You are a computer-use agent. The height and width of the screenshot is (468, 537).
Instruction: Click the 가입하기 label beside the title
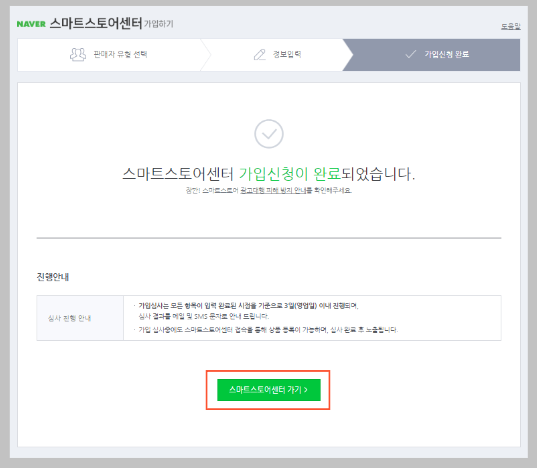click(x=159, y=24)
